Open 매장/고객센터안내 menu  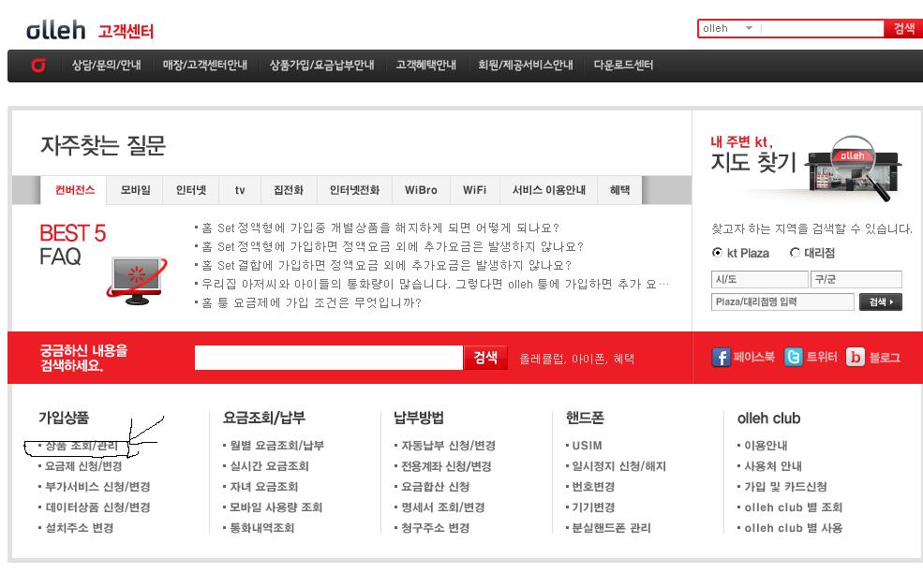pos(205,66)
